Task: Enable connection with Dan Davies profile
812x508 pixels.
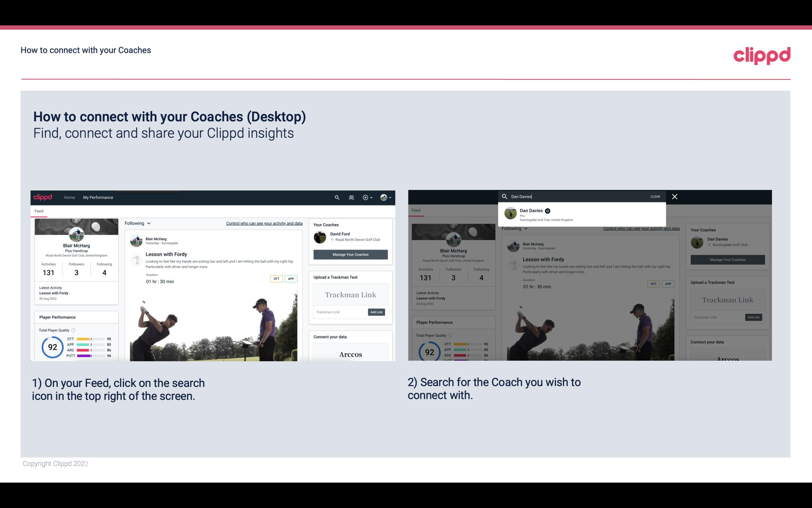Action: coord(584,214)
